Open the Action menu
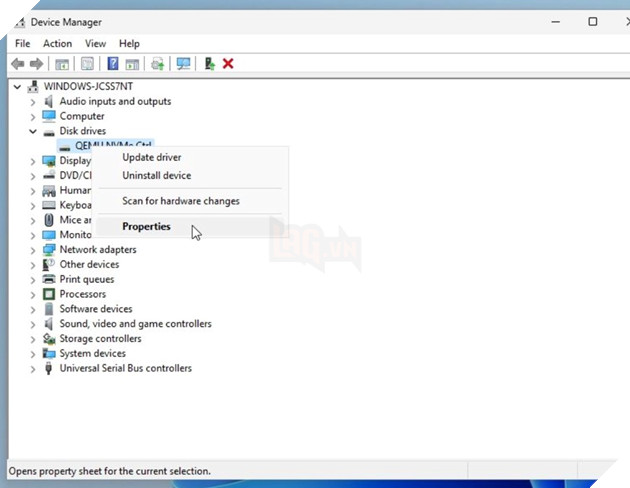 (x=57, y=43)
